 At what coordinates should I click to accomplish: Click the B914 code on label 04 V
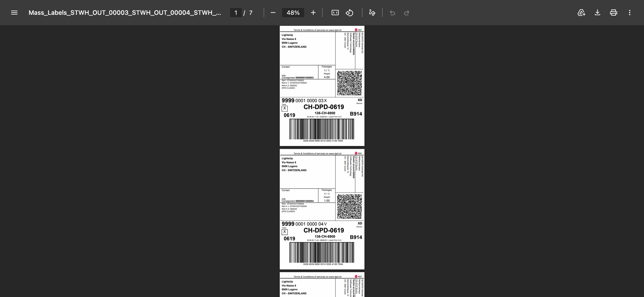[356, 237]
